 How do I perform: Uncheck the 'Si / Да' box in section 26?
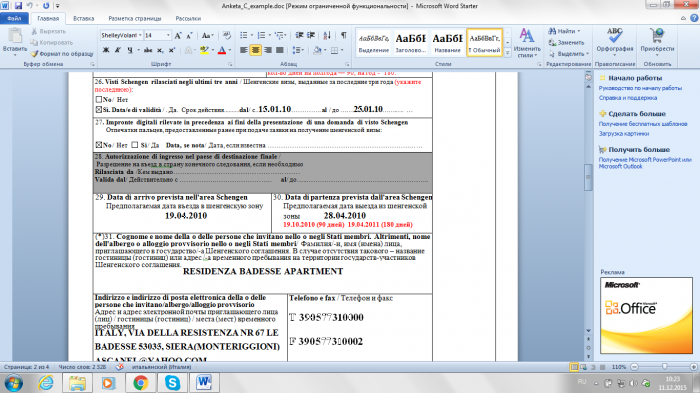point(99,109)
